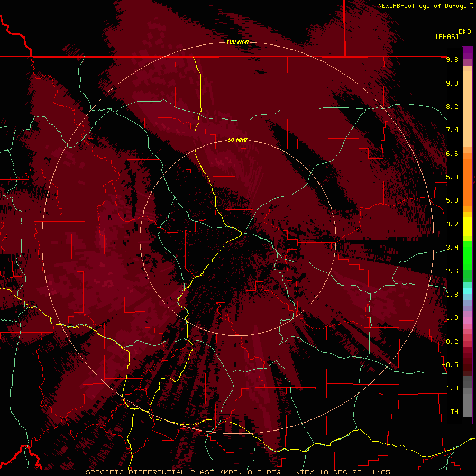Click the 50 NMI range ring label
Screen dimensions: 476x476
tap(237, 140)
